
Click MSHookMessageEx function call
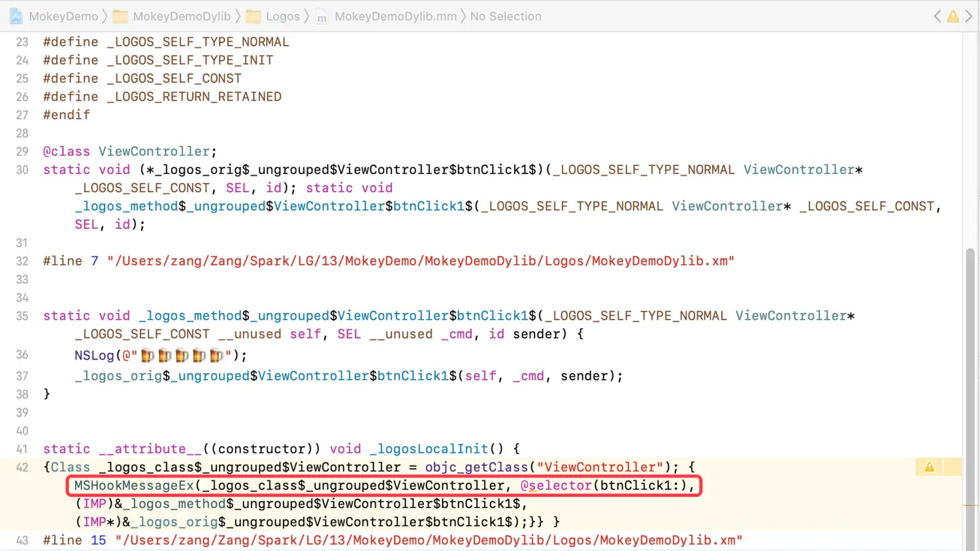pyautogui.click(x=134, y=486)
